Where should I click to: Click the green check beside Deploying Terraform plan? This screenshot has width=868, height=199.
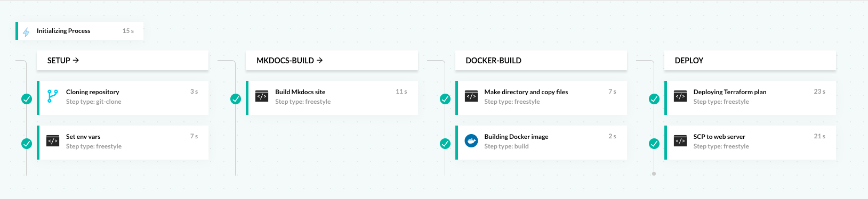(x=654, y=99)
